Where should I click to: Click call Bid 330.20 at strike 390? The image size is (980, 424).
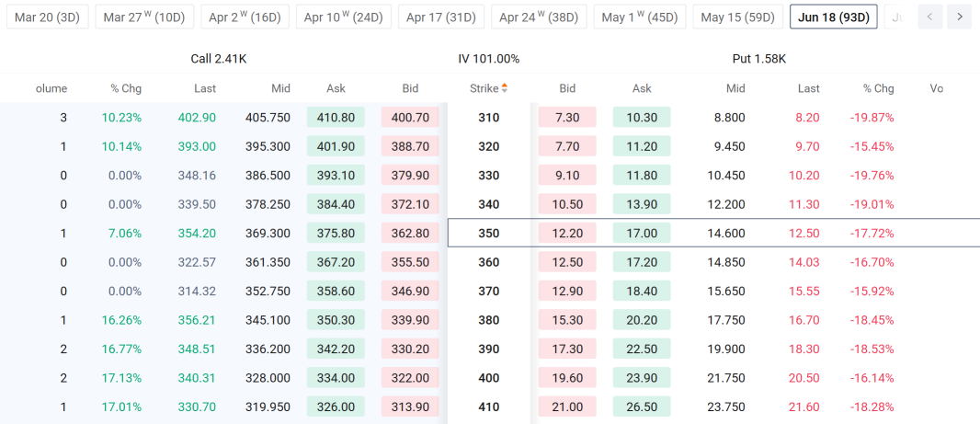point(410,349)
